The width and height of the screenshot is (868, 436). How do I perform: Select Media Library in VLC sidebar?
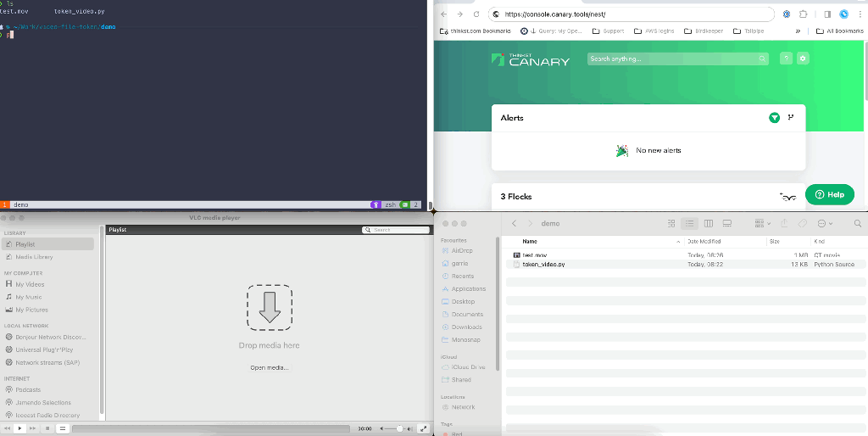[x=34, y=257]
